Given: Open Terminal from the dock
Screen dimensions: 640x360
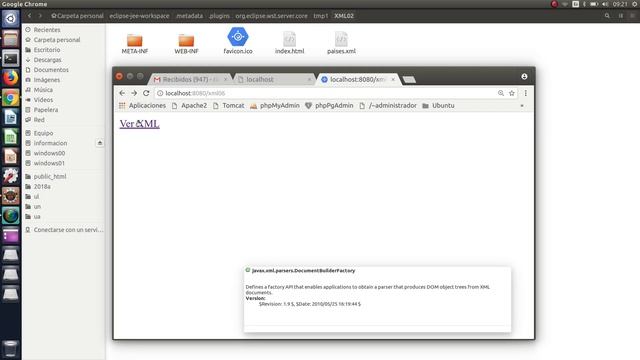Looking at the screenshot, I should point(11,58).
